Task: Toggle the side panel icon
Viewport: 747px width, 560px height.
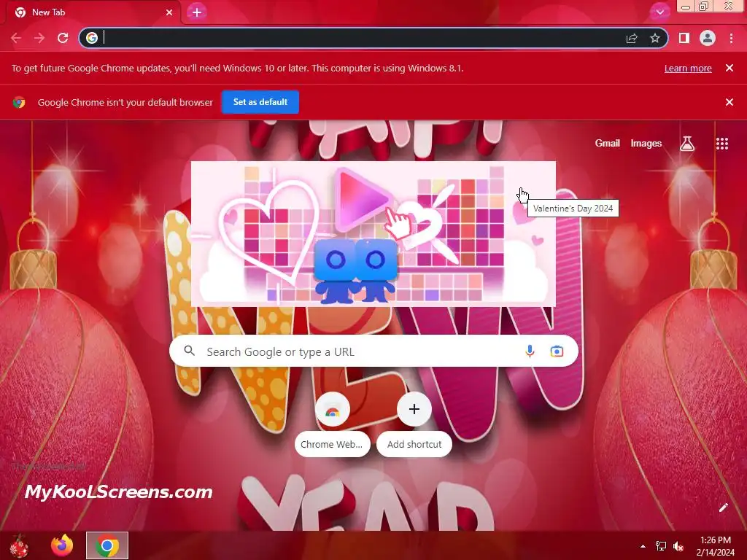Action: point(684,38)
